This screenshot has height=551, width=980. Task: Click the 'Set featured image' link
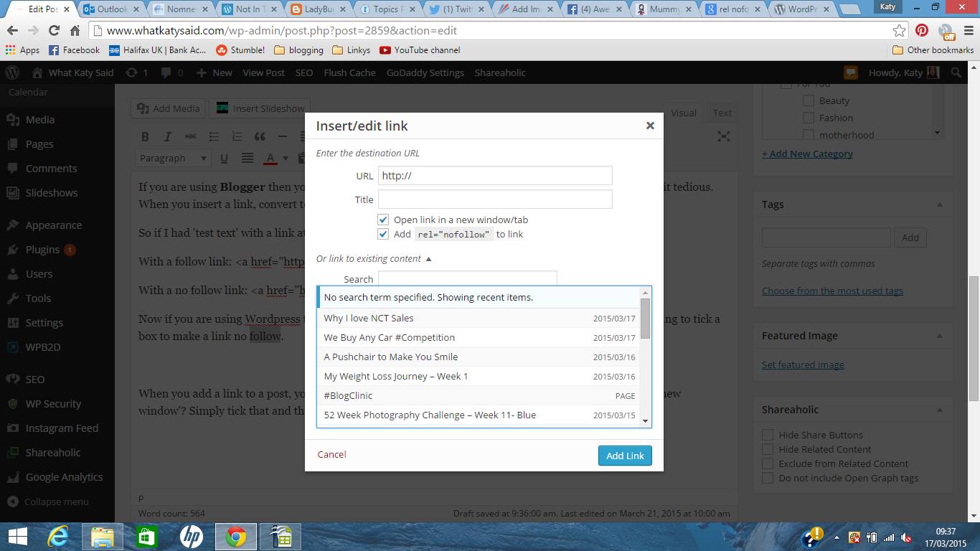[803, 364]
